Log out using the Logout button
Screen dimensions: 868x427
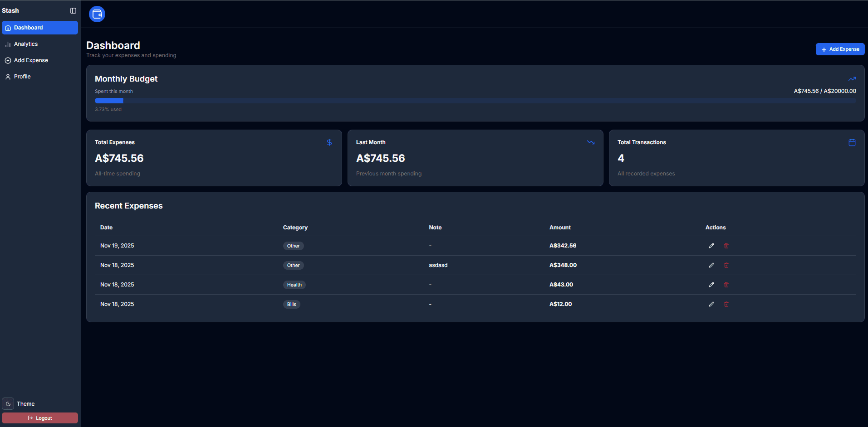(40, 418)
